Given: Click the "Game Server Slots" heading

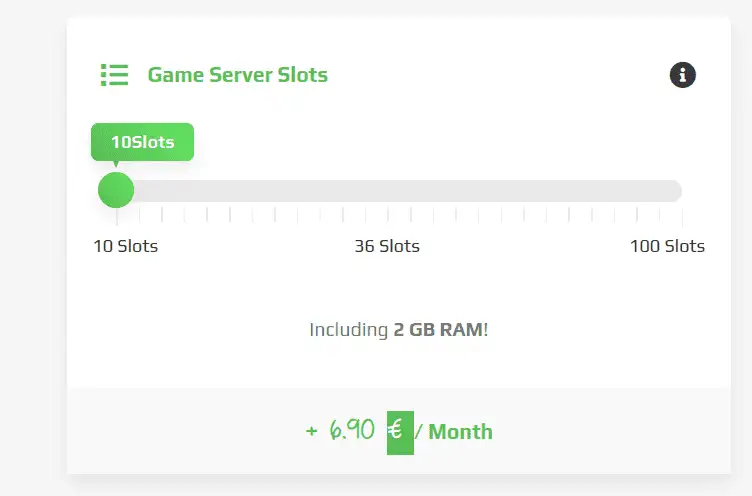Looking at the screenshot, I should tap(238, 74).
